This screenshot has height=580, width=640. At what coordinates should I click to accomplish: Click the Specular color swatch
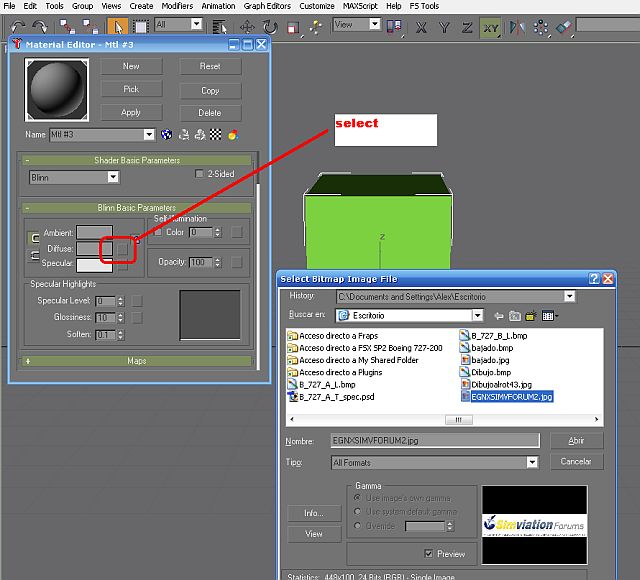[94, 264]
